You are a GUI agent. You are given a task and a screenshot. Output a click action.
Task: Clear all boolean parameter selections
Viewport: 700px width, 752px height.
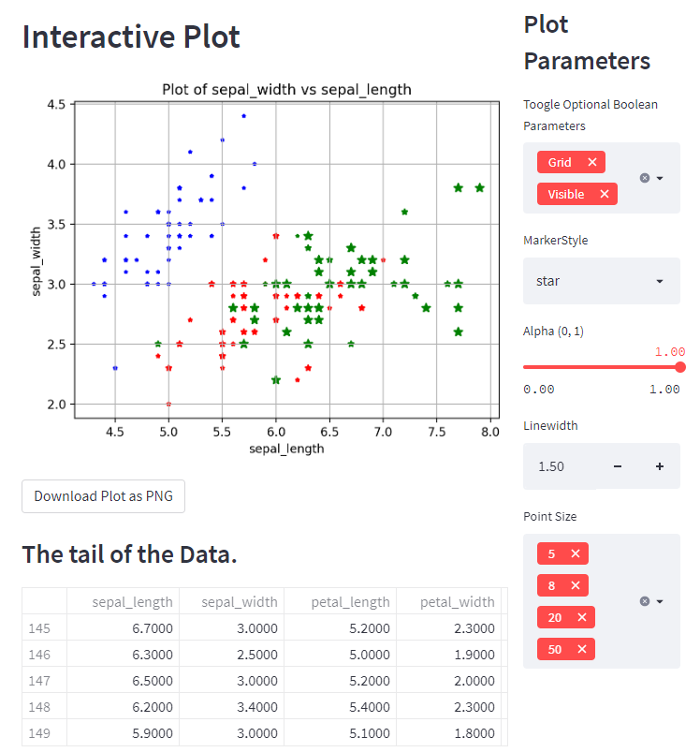644,178
